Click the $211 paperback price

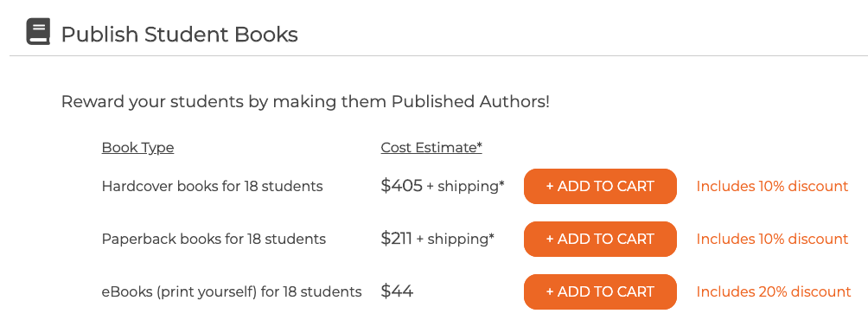396,239
